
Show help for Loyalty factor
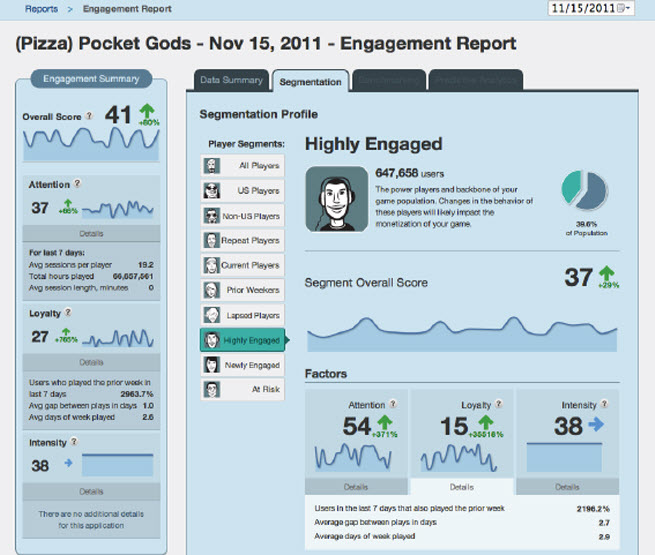click(x=499, y=404)
